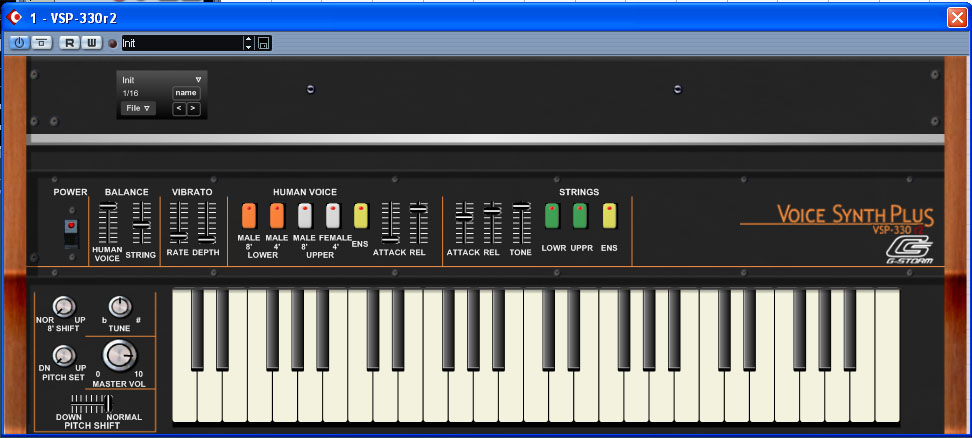Go to previous preset with < button
This screenshot has width=972, height=438.
[179, 109]
